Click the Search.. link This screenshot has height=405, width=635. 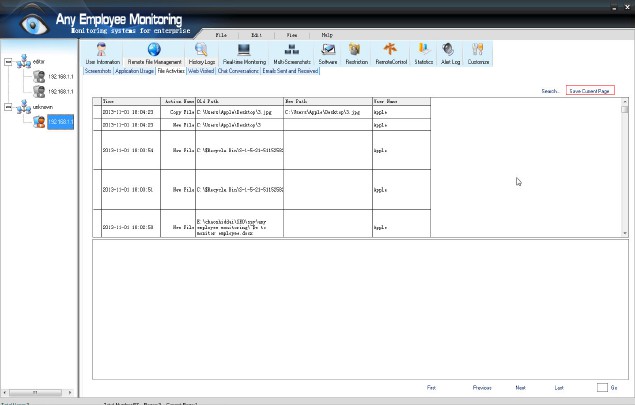pos(550,91)
